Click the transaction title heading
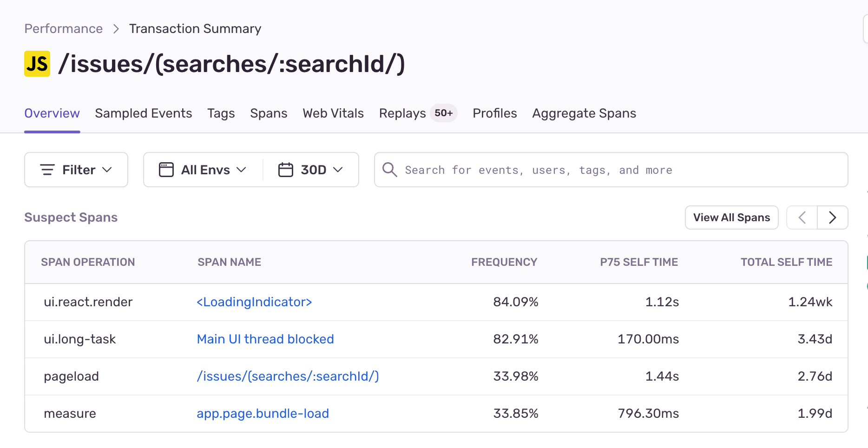Viewport: 868px width, 448px height. tap(231, 64)
